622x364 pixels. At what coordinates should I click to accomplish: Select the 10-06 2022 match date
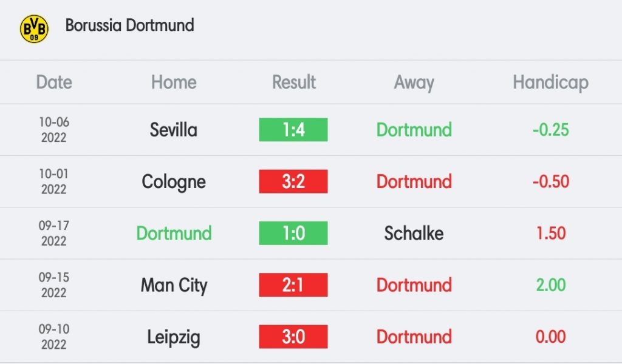coord(54,129)
